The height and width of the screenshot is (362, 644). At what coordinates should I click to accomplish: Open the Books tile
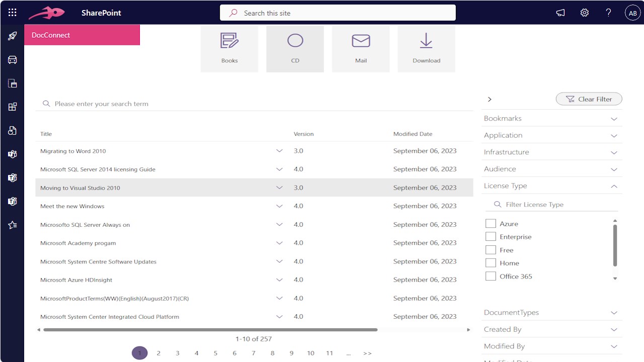click(x=229, y=49)
